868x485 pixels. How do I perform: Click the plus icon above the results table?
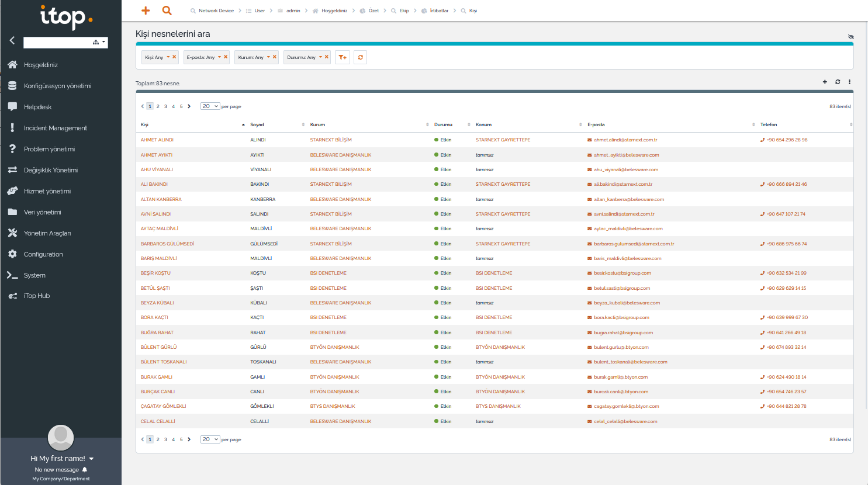(x=825, y=82)
